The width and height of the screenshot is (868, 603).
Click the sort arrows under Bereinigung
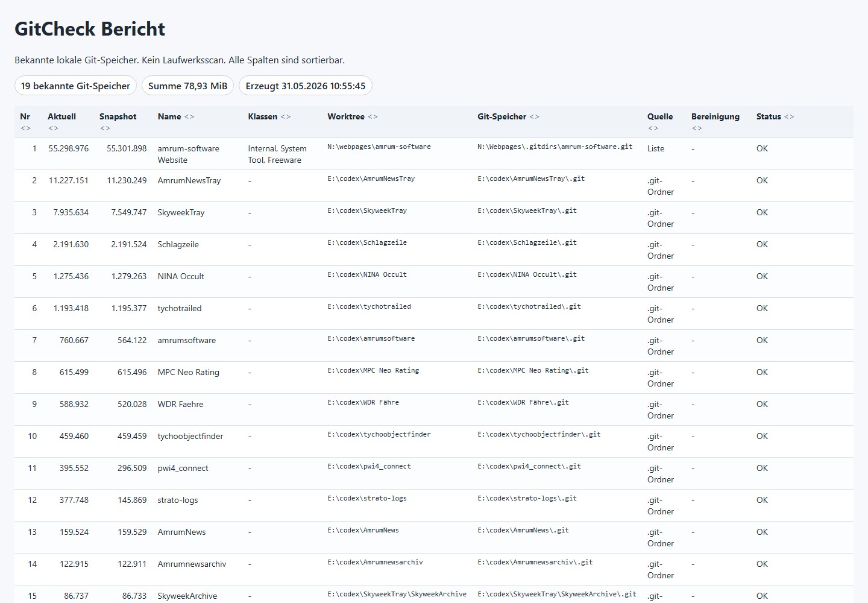pos(697,128)
